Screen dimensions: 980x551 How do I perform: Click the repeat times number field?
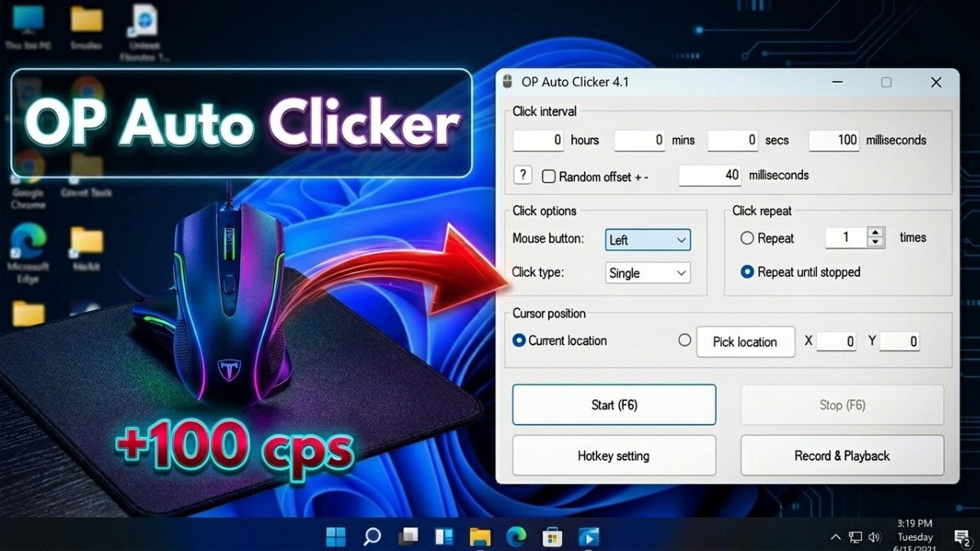click(x=846, y=237)
